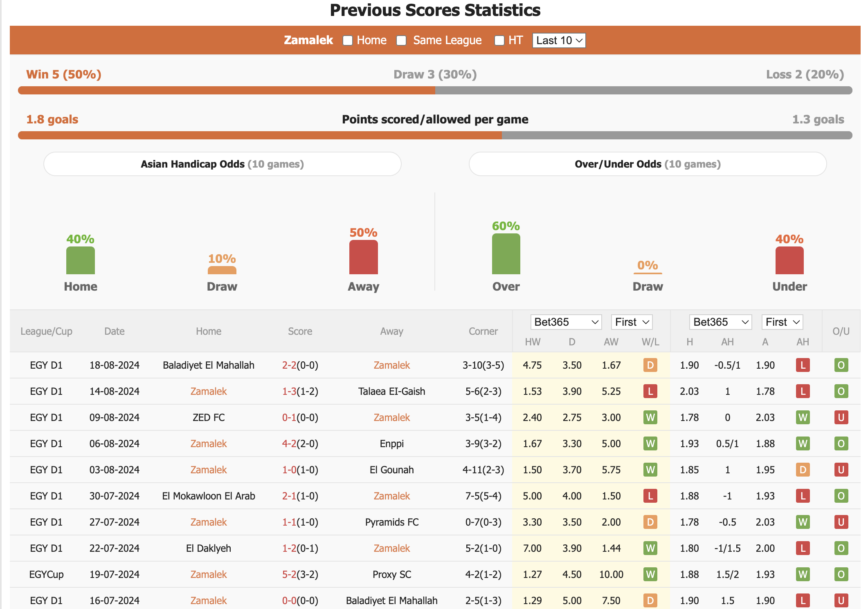
Task: Click the red Under 40% bar
Action: [x=789, y=260]
